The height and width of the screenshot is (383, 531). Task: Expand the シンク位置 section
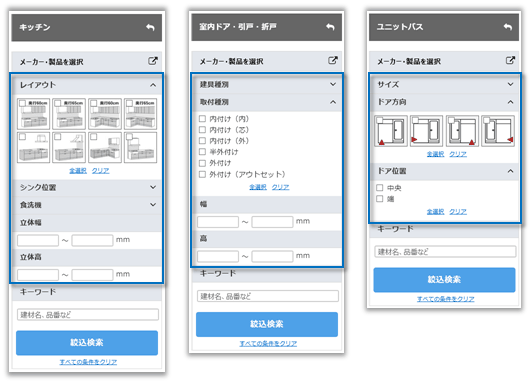(x=87, y=188)
